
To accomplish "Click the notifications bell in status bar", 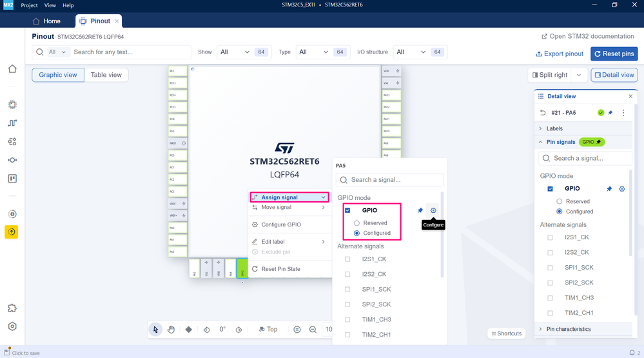I will 632,353.
